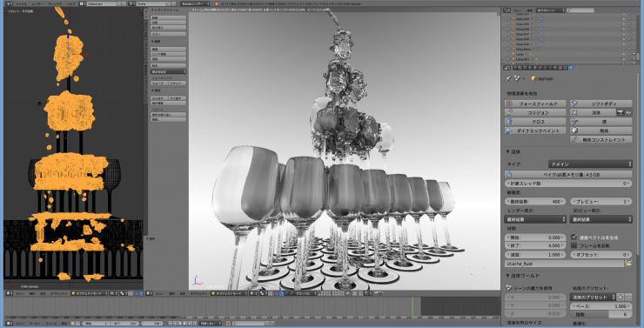The image size is (644, 328).
Task: Click the timeline play reverse button
Action: point(181,324)
